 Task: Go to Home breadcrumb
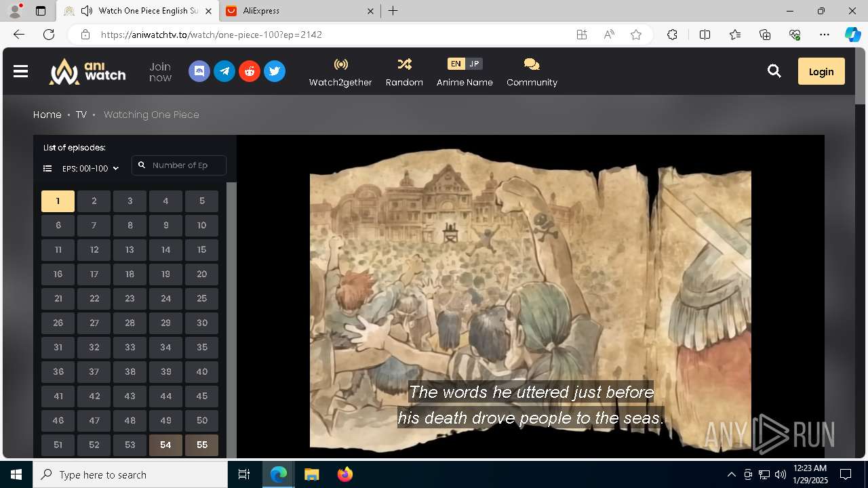coord(47,115)
